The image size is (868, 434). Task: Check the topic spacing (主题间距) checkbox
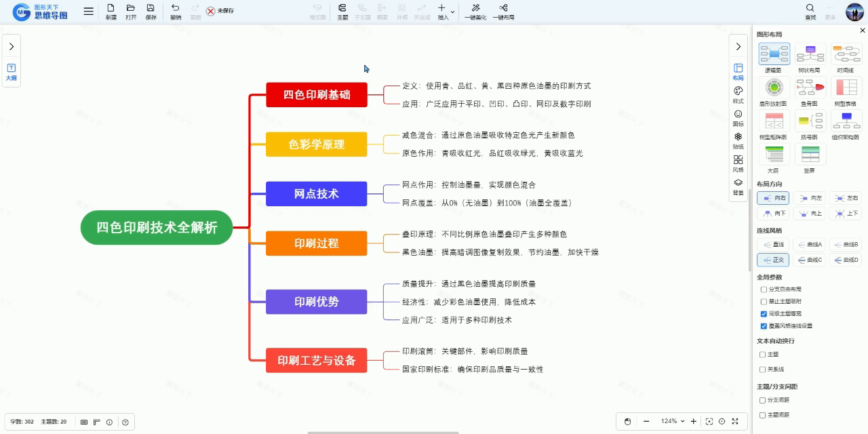click(x=763, y=415)
